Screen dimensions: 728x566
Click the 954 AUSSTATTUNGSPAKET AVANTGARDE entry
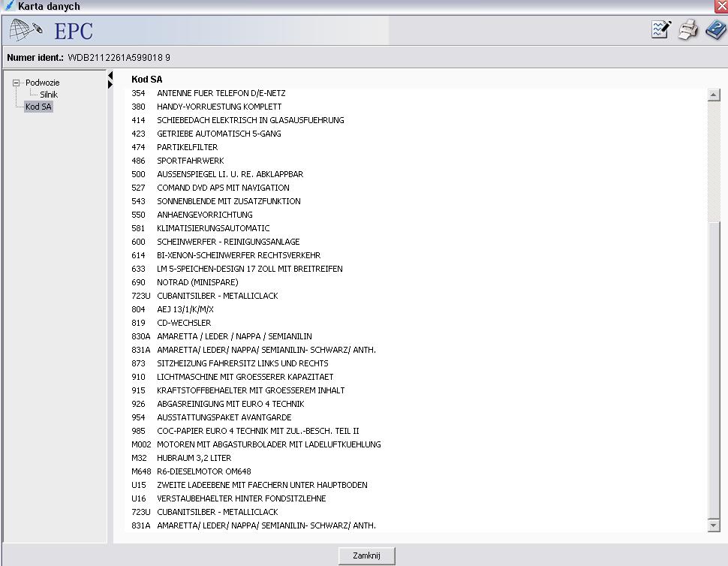pyautogui.click(x=224, y=417)
